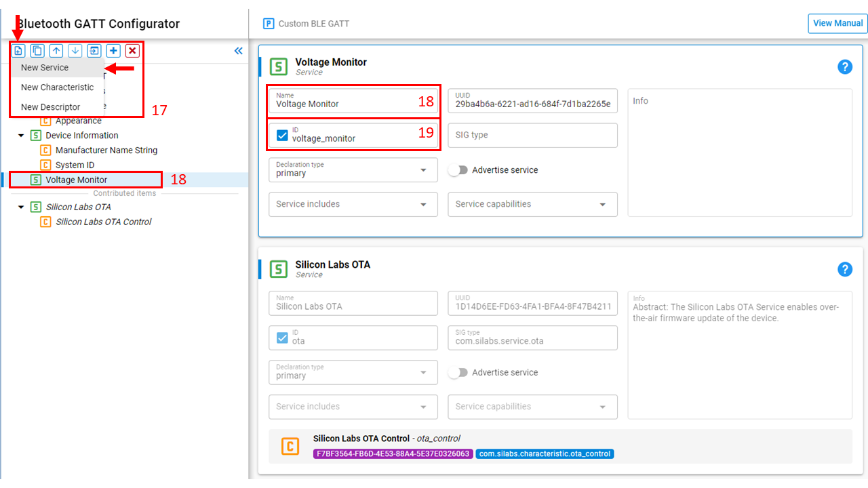This screenshot has height=488, width=868.
Task: Open Service includes dropdown in Voltage Monitor
Action: 353,204
